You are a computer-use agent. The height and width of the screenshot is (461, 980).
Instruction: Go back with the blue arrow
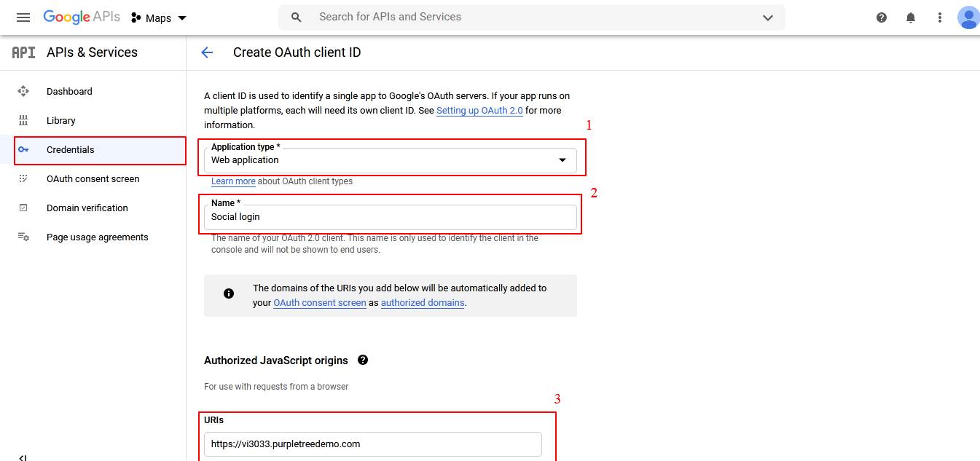207,52
